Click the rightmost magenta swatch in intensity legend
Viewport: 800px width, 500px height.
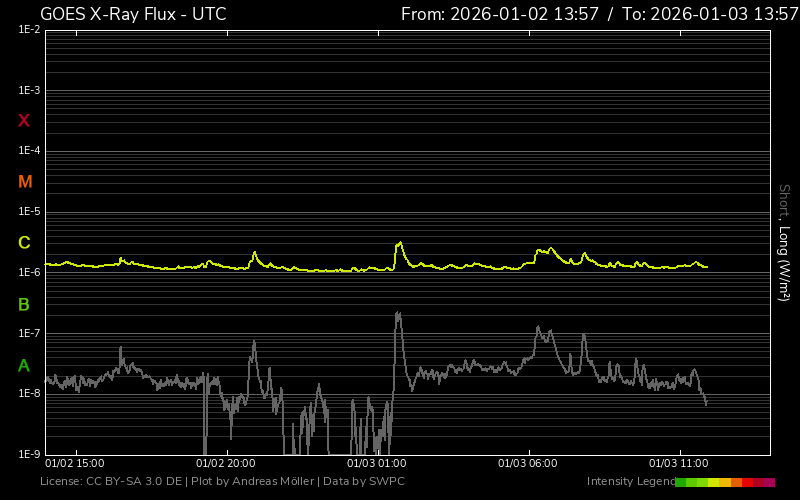tap(769, 482)
